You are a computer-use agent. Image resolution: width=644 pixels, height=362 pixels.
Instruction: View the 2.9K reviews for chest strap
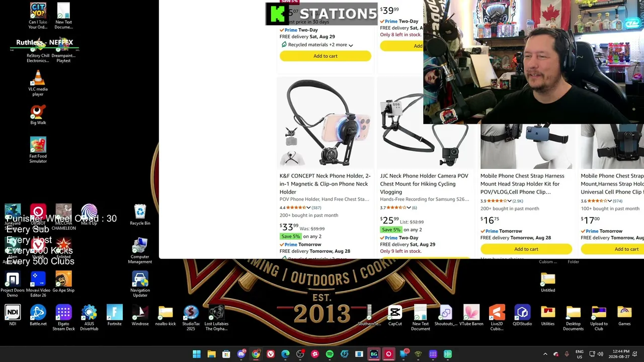click(x=518, y=201)
